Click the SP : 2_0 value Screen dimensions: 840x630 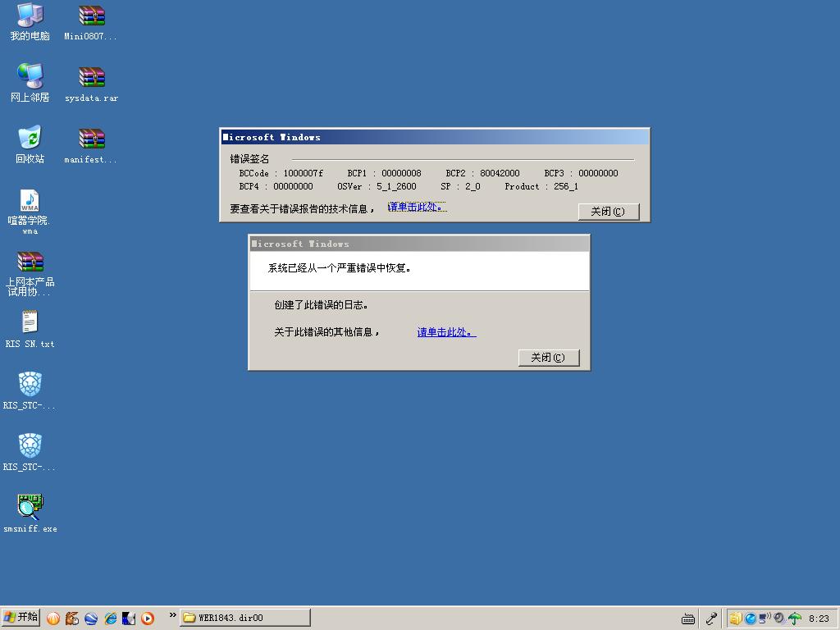(x=460, y=186)
